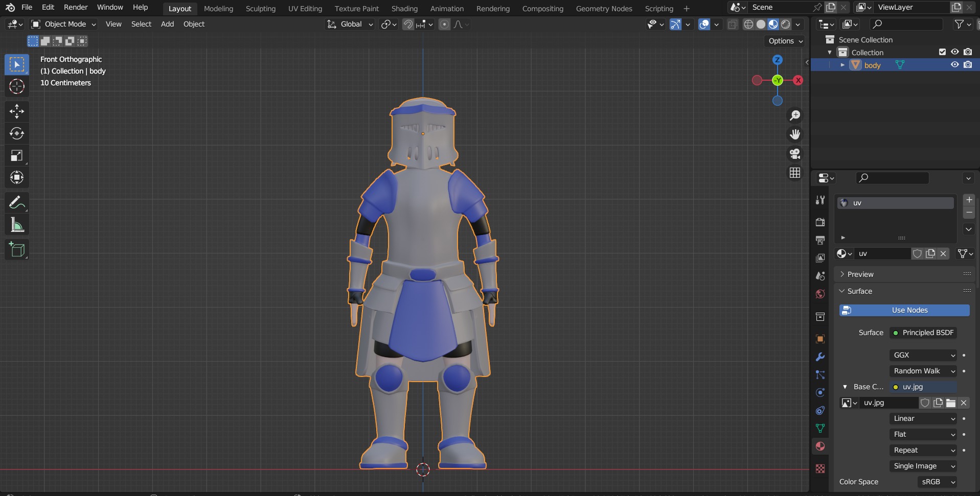The width and height of the screenshot is (980, 496).
Task: Toggle Use Nodes for material
Action: pyautogui.click(x=904, y=310)
